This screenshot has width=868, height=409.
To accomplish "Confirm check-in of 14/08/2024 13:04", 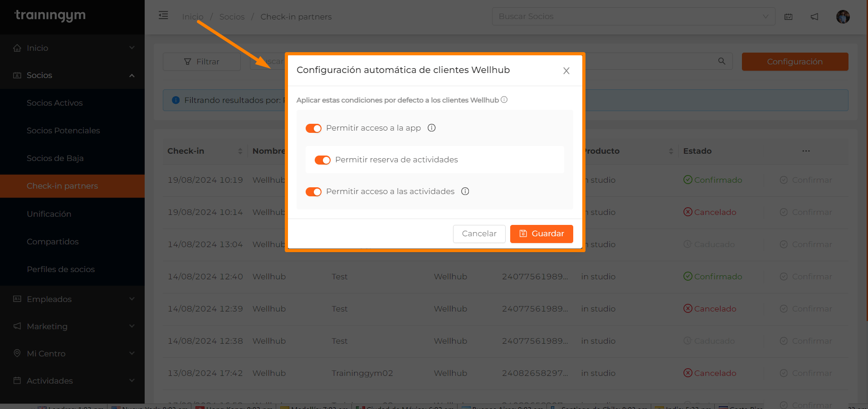I will click(806, 244).
